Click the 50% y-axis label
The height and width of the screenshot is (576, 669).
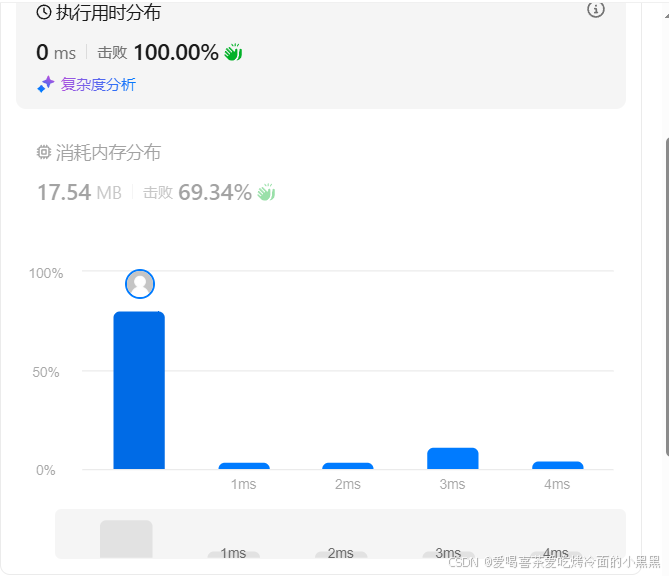pos(46,372)
